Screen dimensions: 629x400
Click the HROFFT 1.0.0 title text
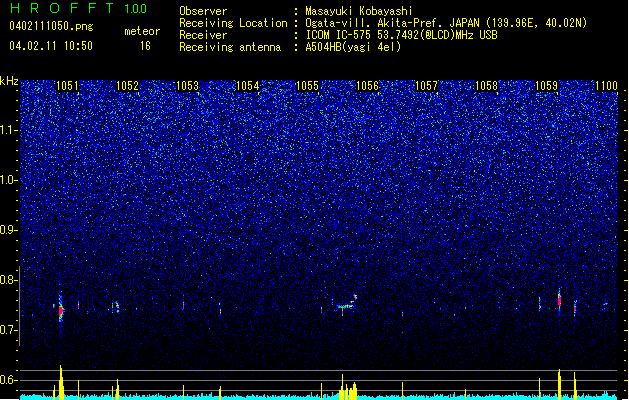tap(78, 8)
